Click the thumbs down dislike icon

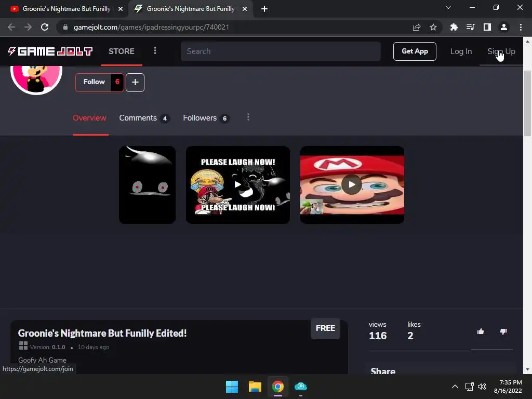point(503,331)
